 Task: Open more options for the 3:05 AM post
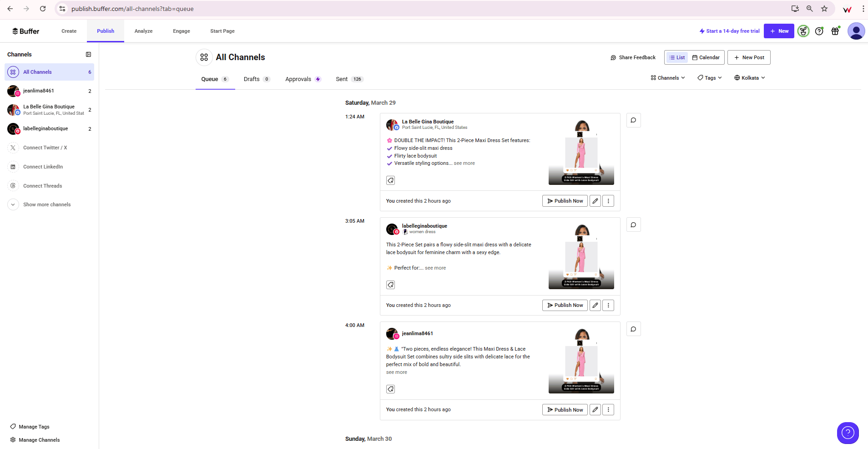click(608, 305)
